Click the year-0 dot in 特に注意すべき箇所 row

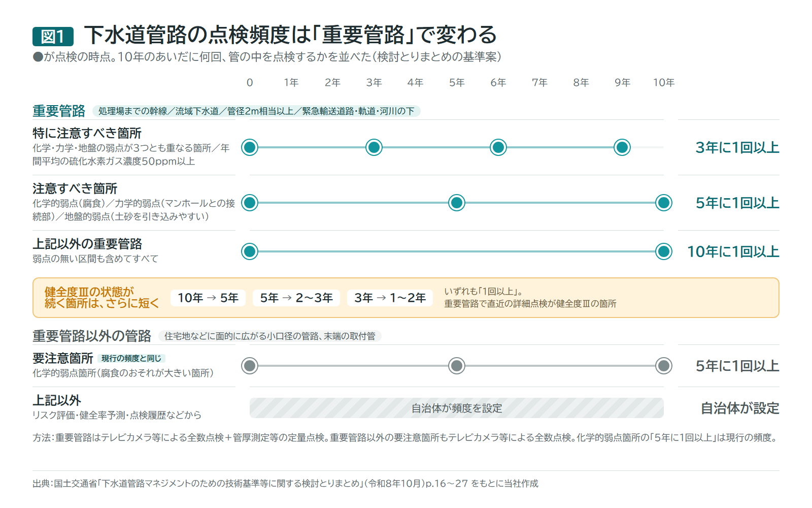pos(250,147)
